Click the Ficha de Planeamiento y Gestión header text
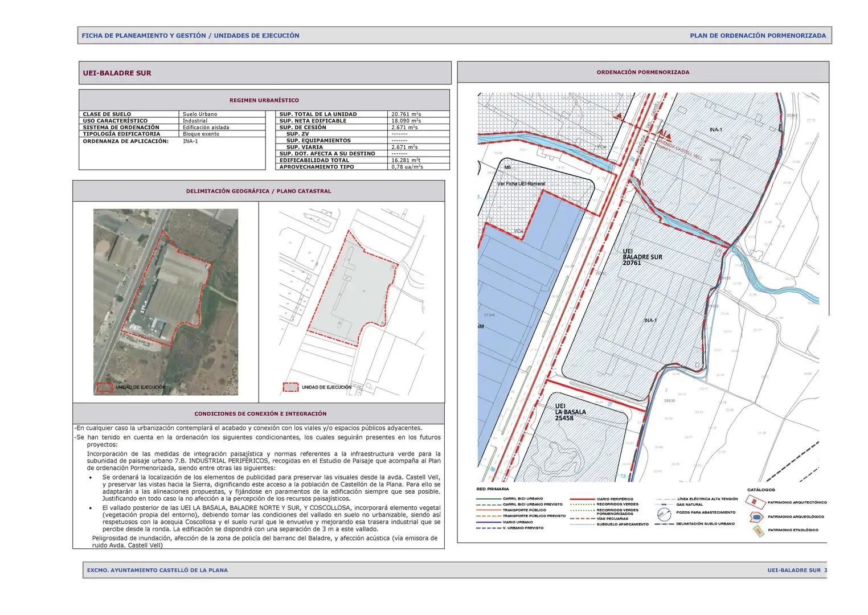The image size is (868, 615). pyautogui.click(x=190, y=35)
